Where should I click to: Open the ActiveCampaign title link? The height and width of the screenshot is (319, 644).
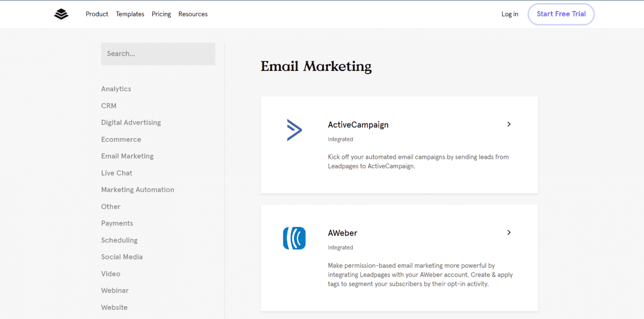358,125
